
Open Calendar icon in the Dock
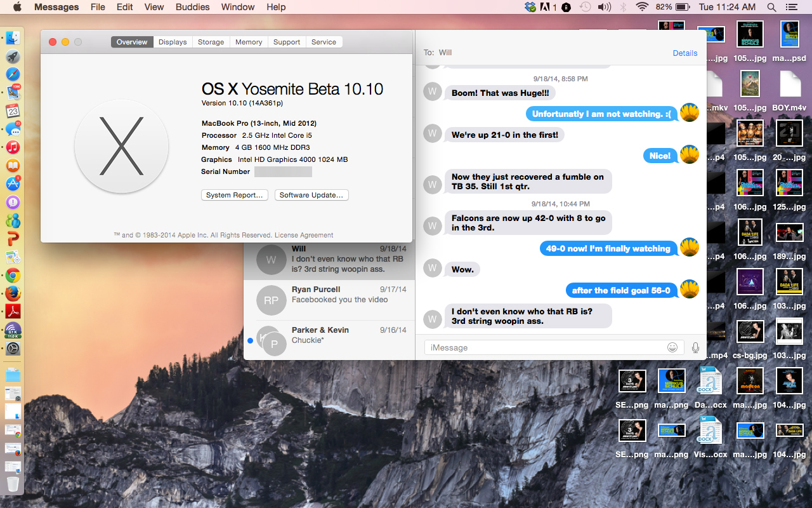coord(13,110)
